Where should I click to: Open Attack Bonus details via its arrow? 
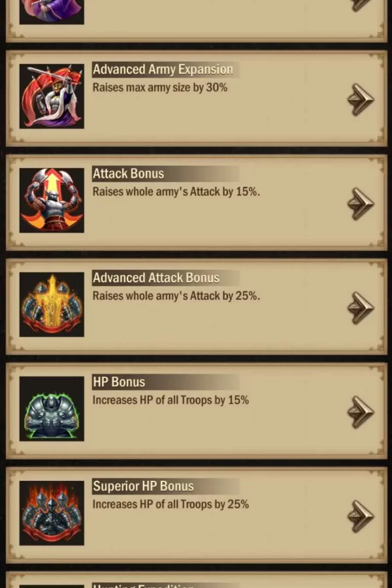click(360, 204)
